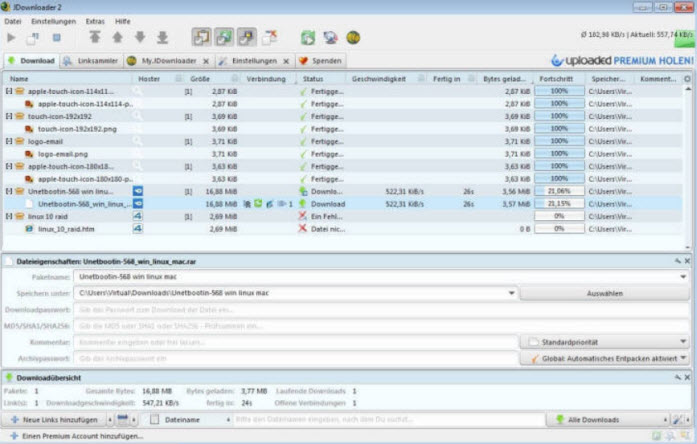Image resolution: width=697 pixels, height=444 pixels.
Task: Open the Hilfe menu
Action: coord(123,21)
